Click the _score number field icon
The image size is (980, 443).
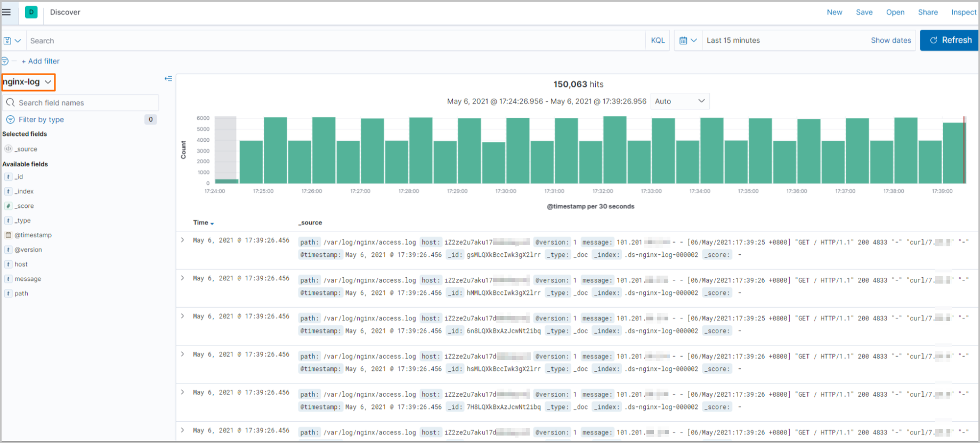coord(9,206)
